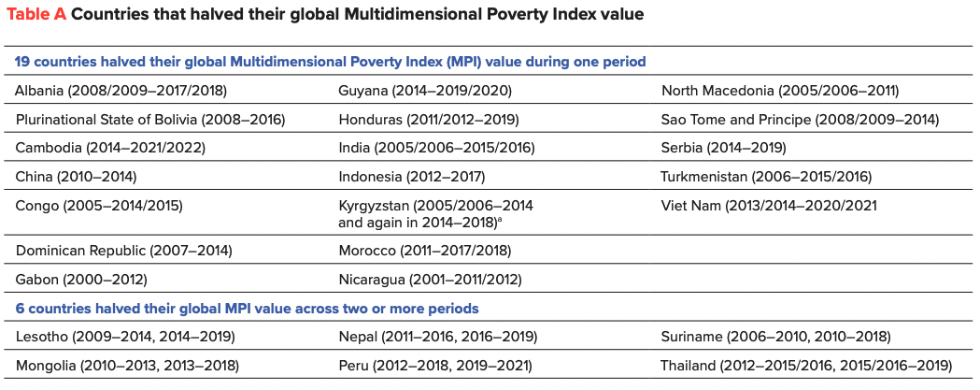Select the North Macedonia entry
This screenshot has width=980, height=390.
coord(780,91)
